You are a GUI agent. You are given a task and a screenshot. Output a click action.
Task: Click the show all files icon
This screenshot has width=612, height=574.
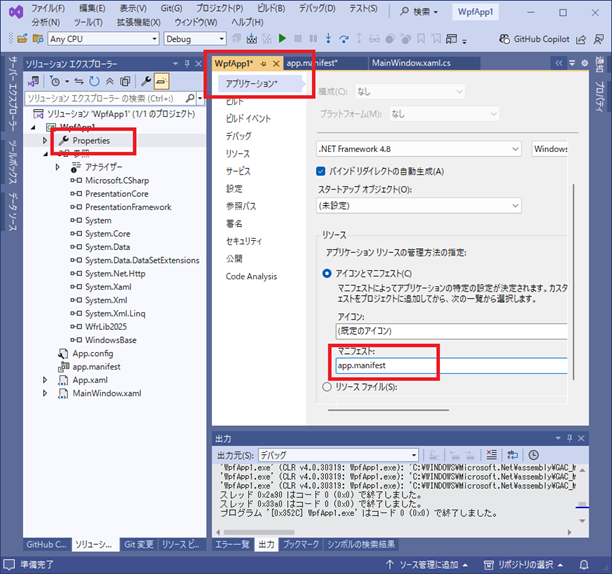(x=125, y=81)
